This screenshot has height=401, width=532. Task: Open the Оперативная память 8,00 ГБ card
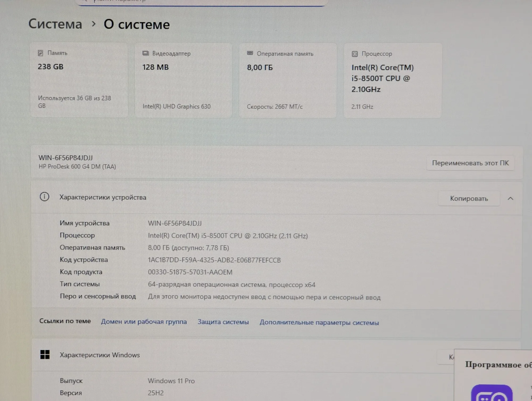(288, 80)
